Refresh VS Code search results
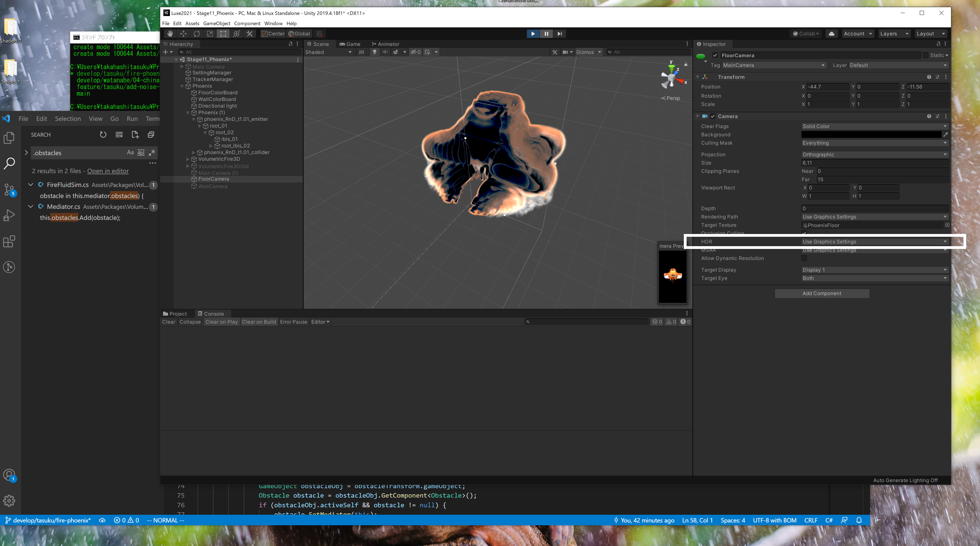Image resolution: width=980 pixels, height=546 pixels. pos(103,134)
